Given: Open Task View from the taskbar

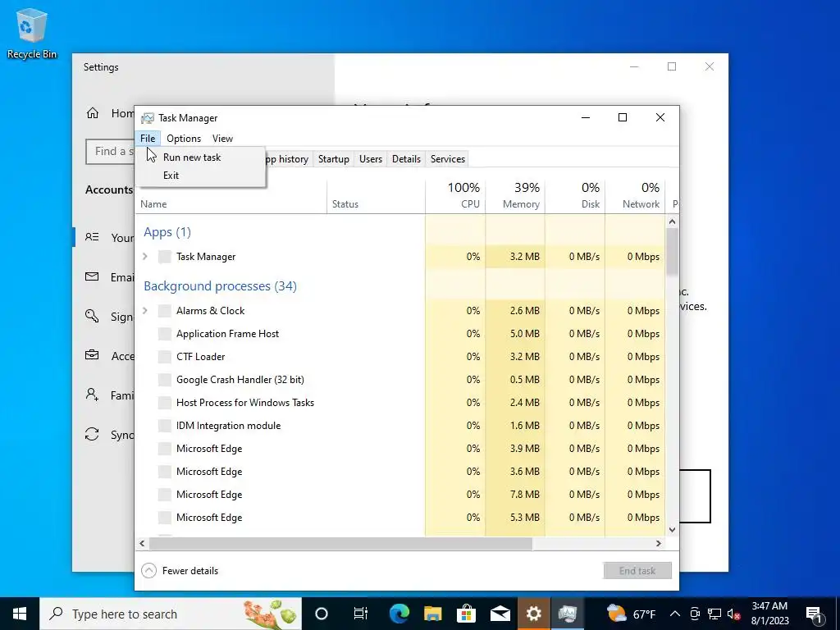Looking at the screenshot, I should (x=361, y=614).
